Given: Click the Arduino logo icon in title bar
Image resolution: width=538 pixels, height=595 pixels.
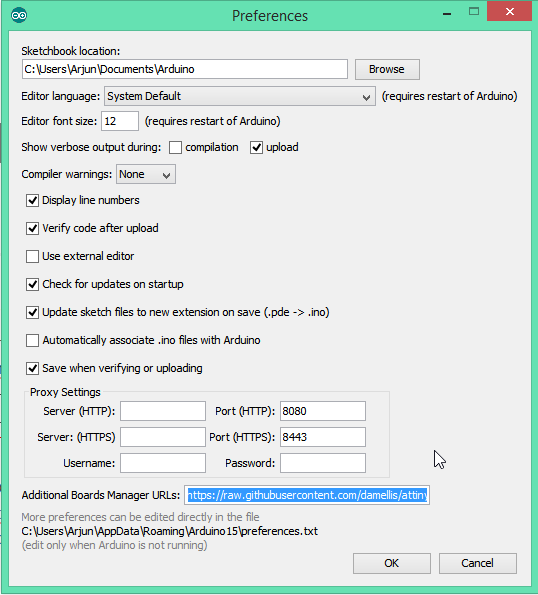Looking at the screenshot, I should 19,15.
